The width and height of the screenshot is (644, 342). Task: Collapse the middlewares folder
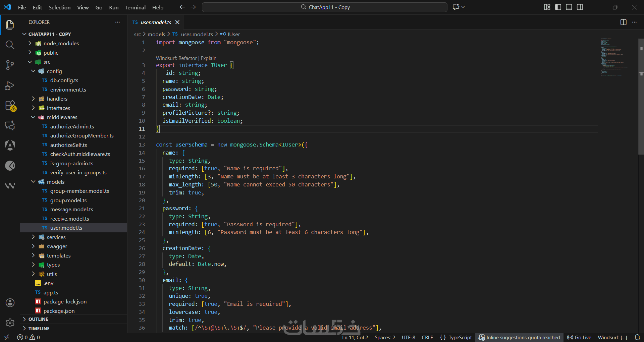pos(62,117)
